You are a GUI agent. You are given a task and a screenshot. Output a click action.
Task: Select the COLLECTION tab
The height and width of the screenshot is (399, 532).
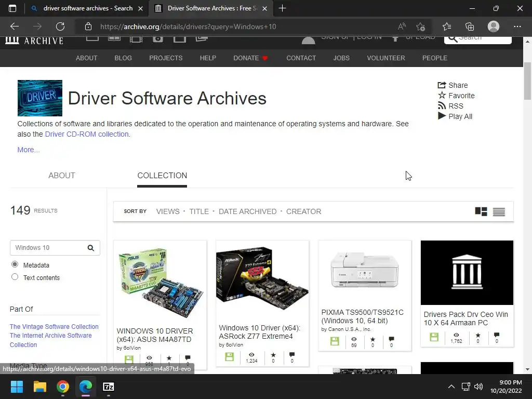pos(162,176)
